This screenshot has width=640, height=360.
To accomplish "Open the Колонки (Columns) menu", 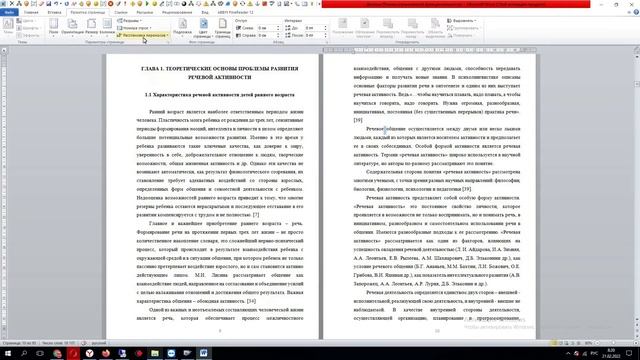I will pyautogui.click(x=107, y=27).
